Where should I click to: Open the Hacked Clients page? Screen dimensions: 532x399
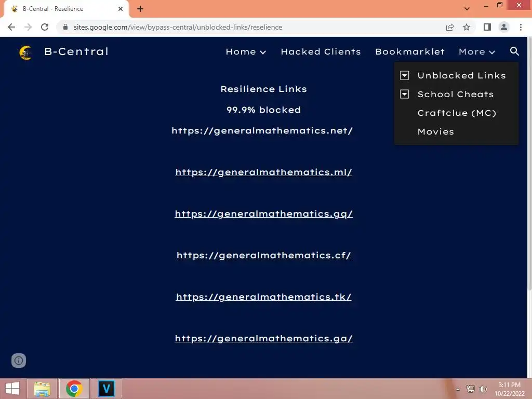click(x=321, y=51)
